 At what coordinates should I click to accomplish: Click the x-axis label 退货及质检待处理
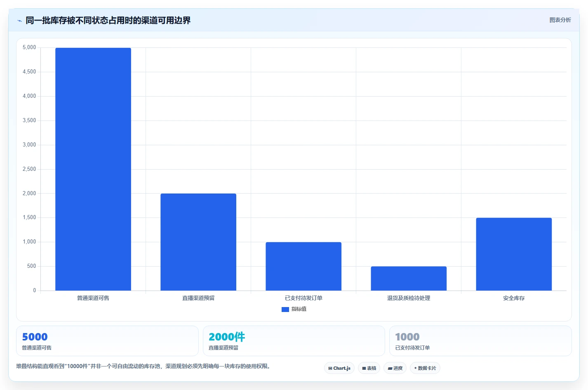(409, 298)
